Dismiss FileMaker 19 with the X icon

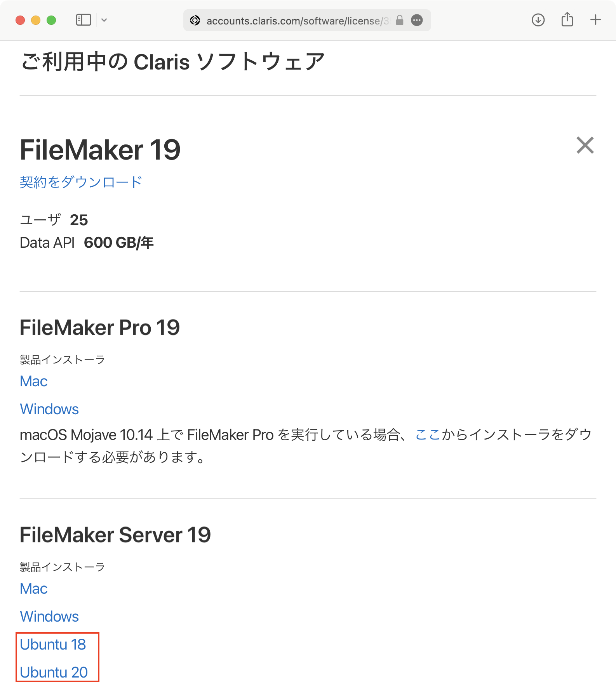tap(585, 146)
